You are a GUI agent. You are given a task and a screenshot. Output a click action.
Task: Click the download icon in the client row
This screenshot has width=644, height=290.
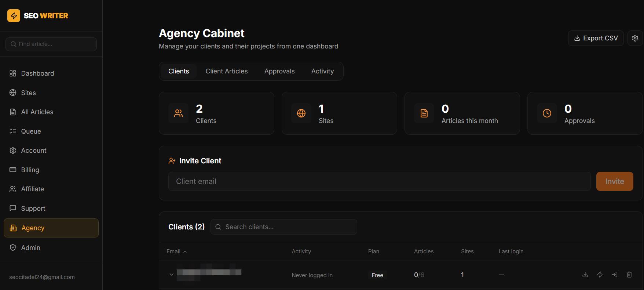[x=585, y=275]
